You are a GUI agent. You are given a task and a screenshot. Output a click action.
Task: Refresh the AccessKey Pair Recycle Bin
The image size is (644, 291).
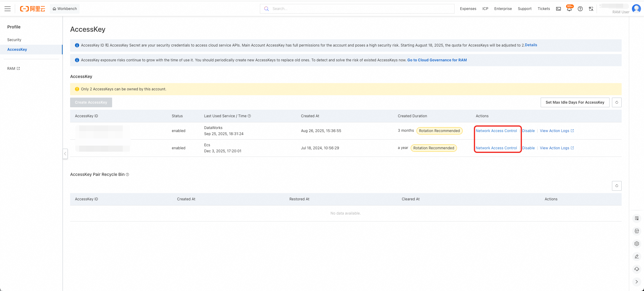click(x=617, y=186)
